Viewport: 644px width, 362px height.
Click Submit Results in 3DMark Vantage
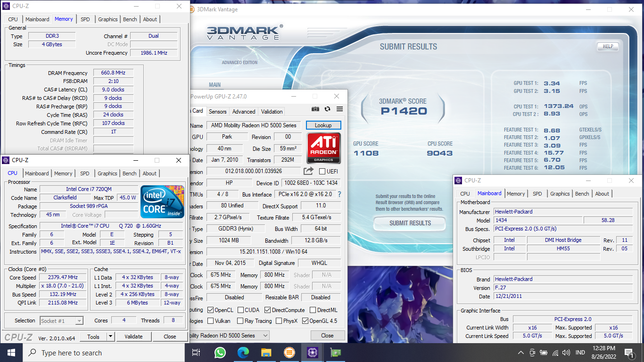(x=410, y=223)
